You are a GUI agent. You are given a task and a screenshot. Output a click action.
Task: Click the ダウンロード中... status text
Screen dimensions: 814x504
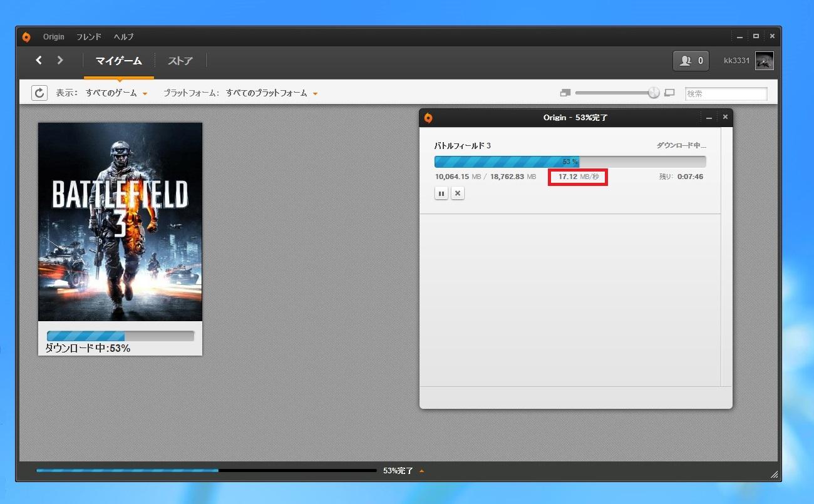(x=681, y=145)
